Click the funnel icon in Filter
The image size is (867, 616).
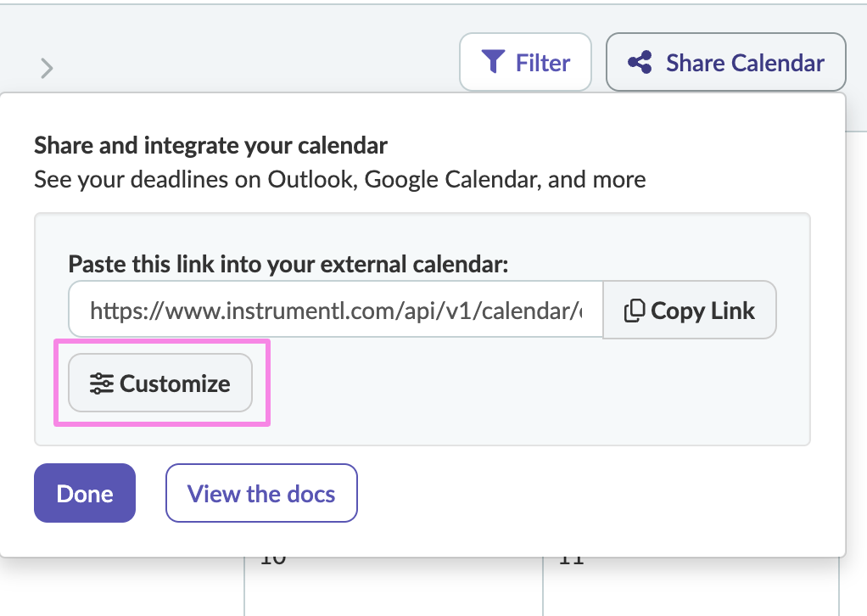(x=493, y=62)
